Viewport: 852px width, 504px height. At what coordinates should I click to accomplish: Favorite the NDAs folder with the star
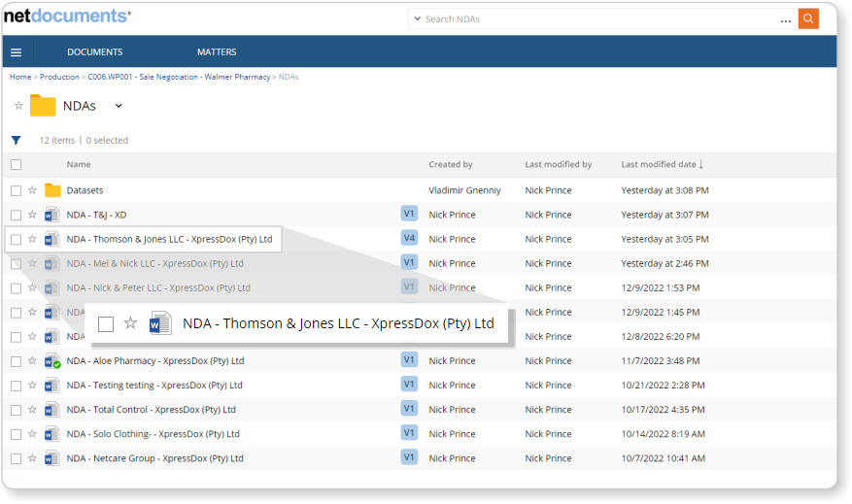[x=18, y=105]
